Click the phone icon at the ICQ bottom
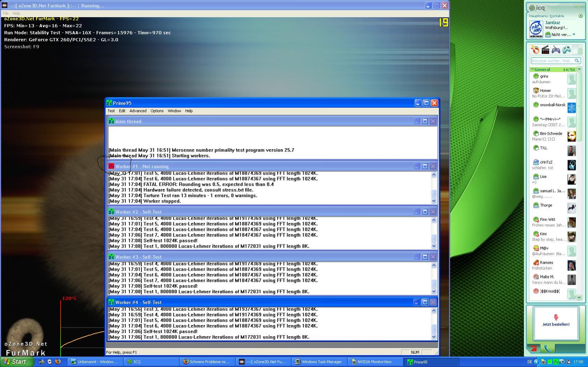This screenshot has height=367, width=588. pos(547,348)
